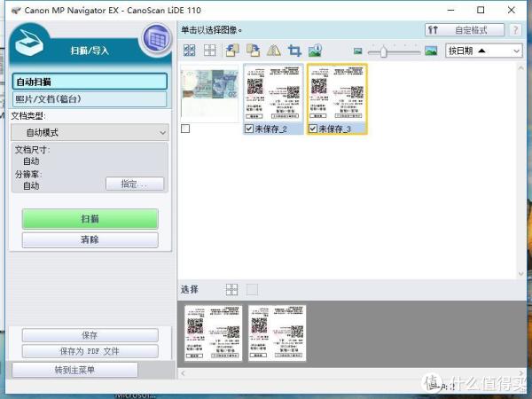Minimize the MP Navigator EX window
The height and width of the screenshot is (399, 532).
pos(450,10)
